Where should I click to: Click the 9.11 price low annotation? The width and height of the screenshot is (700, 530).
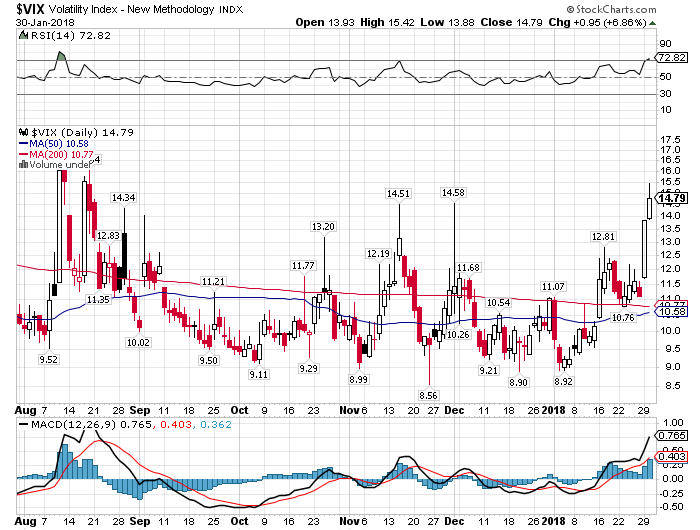click(258, 374)
